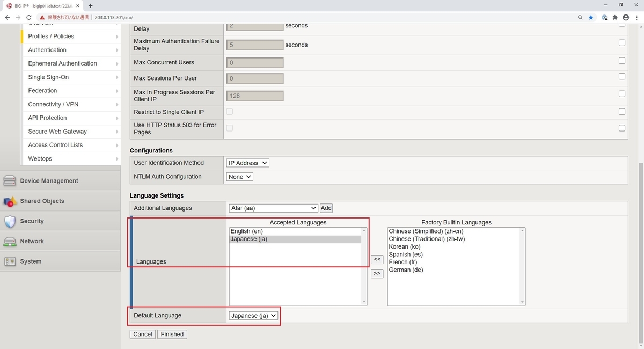Open a new browser tab
The image size is (644, 349).
90,5
